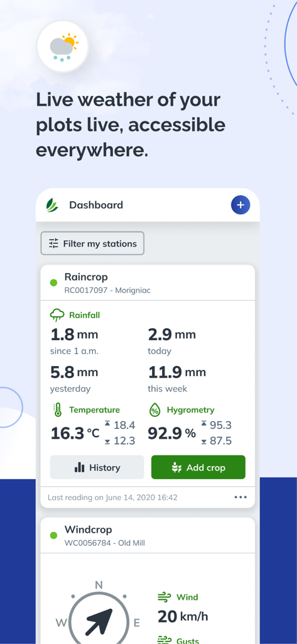Click the 16.3 °C temperature reading

point(75,433)
